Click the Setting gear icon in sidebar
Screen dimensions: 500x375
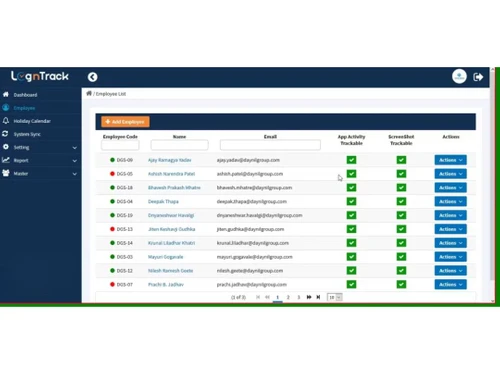[6, 147]
